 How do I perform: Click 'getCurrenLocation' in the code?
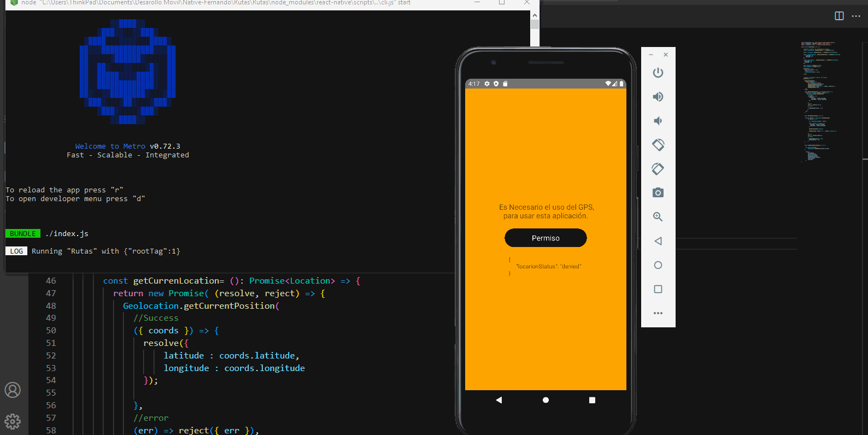176,281
